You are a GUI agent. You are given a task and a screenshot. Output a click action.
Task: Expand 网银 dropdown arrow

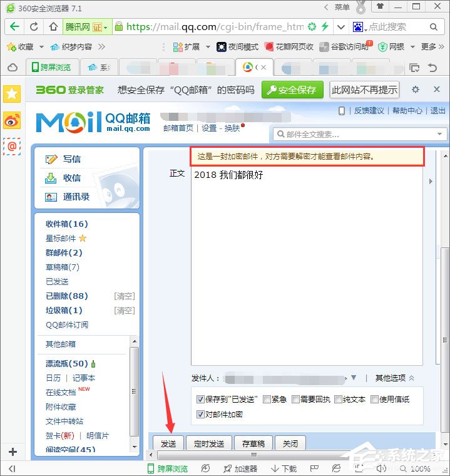tap(412, 47)
